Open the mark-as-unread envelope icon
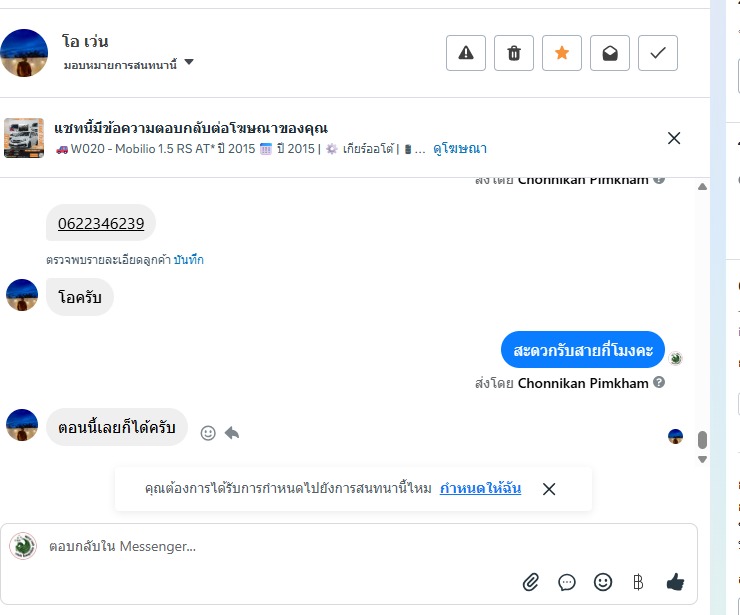Viewport: 740px width, 615px height. (x=609, y=53)
